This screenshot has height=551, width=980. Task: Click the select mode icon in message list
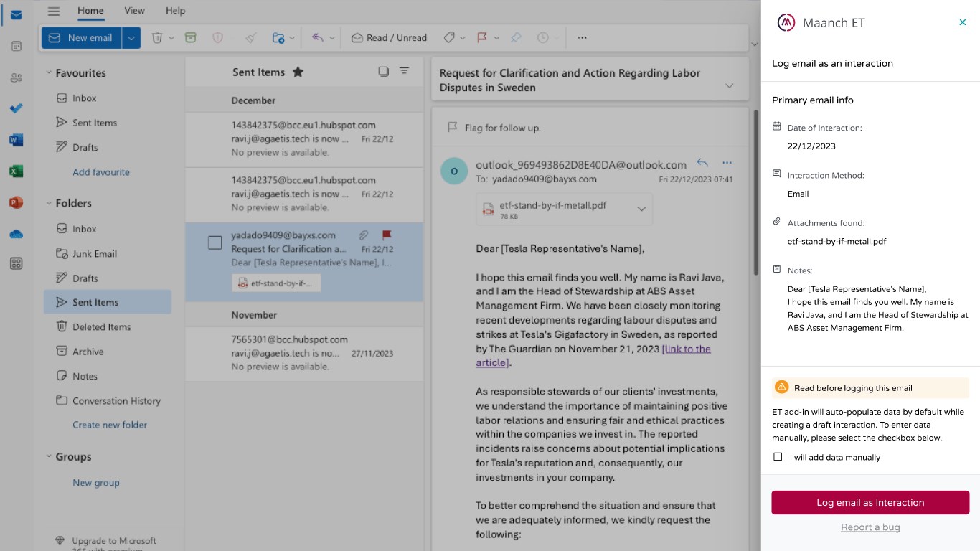[x=384, y=71]
